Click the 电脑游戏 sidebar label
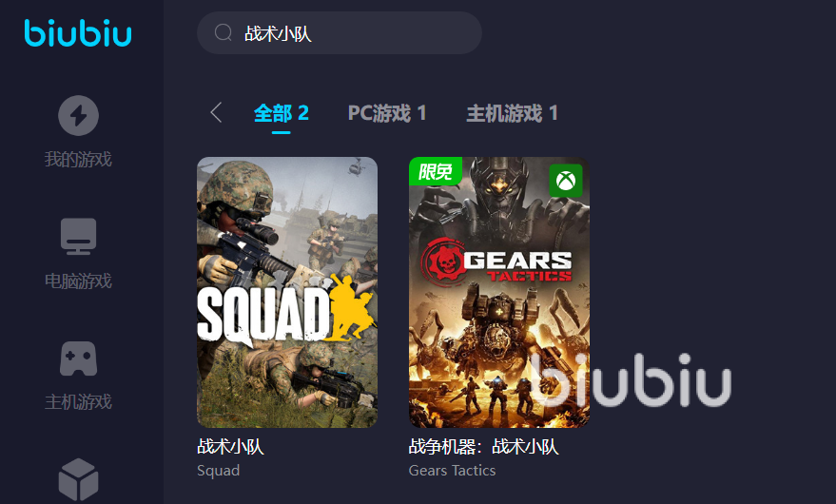Viewport: 836px width, 504px height. pos(78,281)
